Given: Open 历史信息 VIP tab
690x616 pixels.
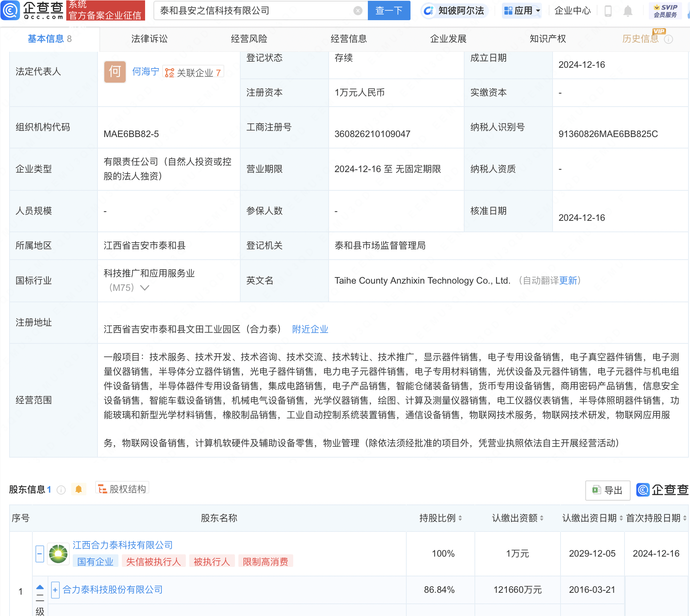Looking at the screenshot, I should coord(640,39).
